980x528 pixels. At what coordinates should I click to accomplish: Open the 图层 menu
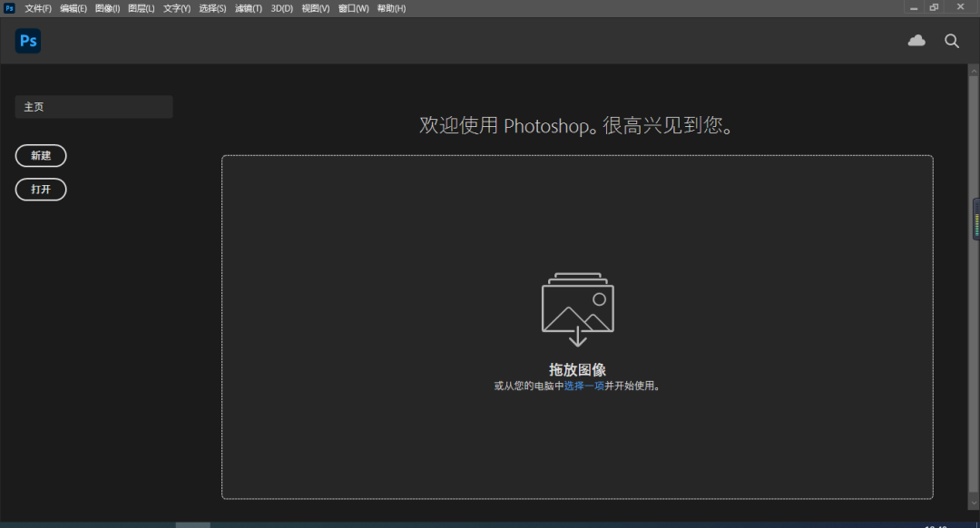(142, 7)
